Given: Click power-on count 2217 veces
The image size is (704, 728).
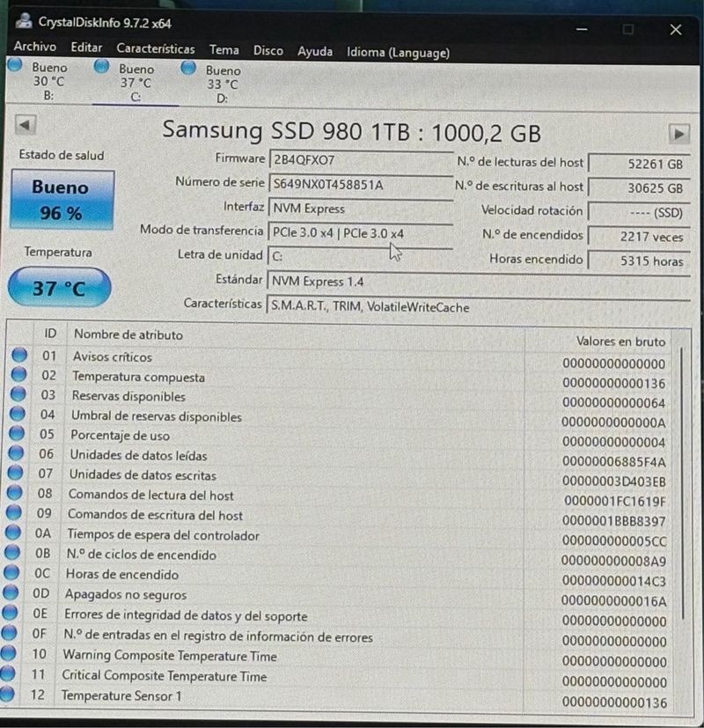Looking at the screenshot, I should pos(639,236).
